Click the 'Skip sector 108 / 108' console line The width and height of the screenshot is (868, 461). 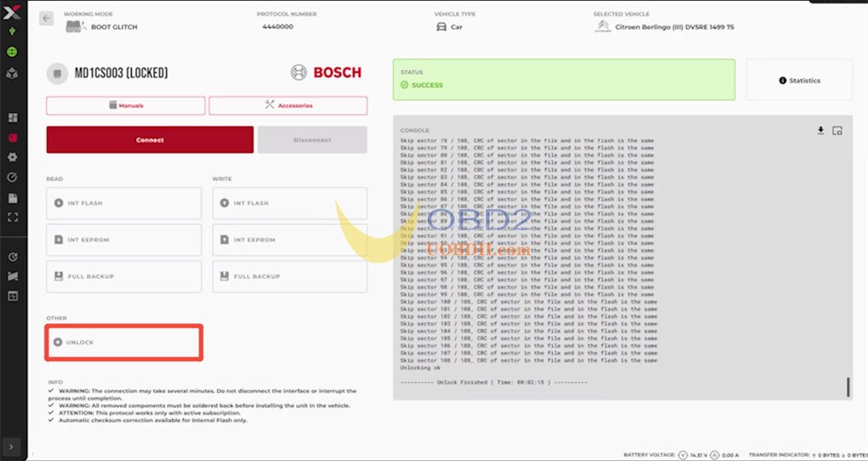[529, 360]
